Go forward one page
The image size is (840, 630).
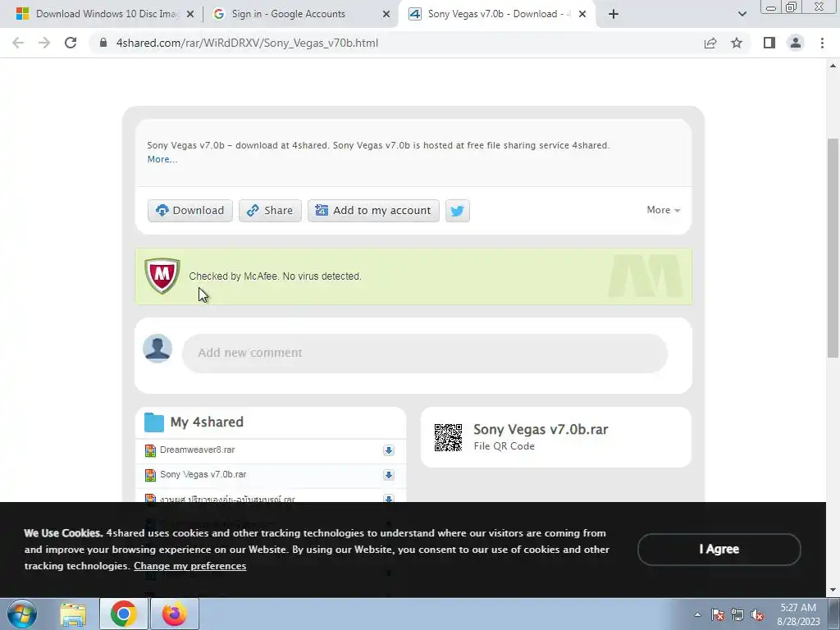(44, 43)
